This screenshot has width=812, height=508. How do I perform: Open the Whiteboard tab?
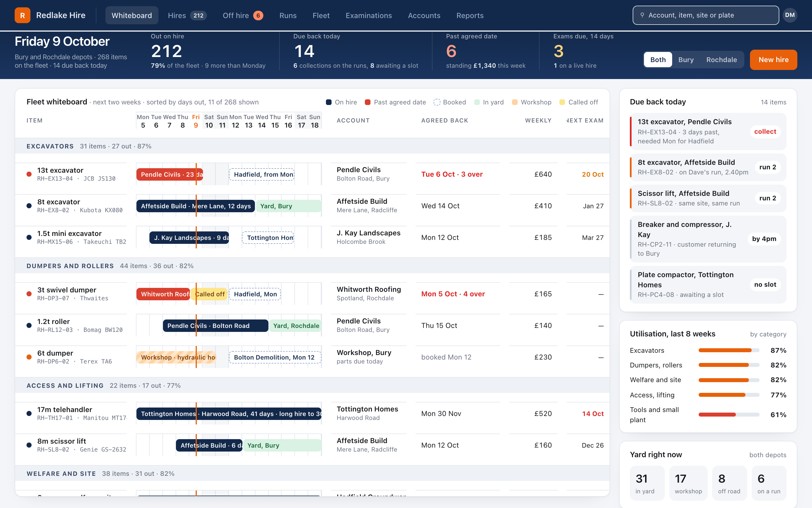(132, 16)
